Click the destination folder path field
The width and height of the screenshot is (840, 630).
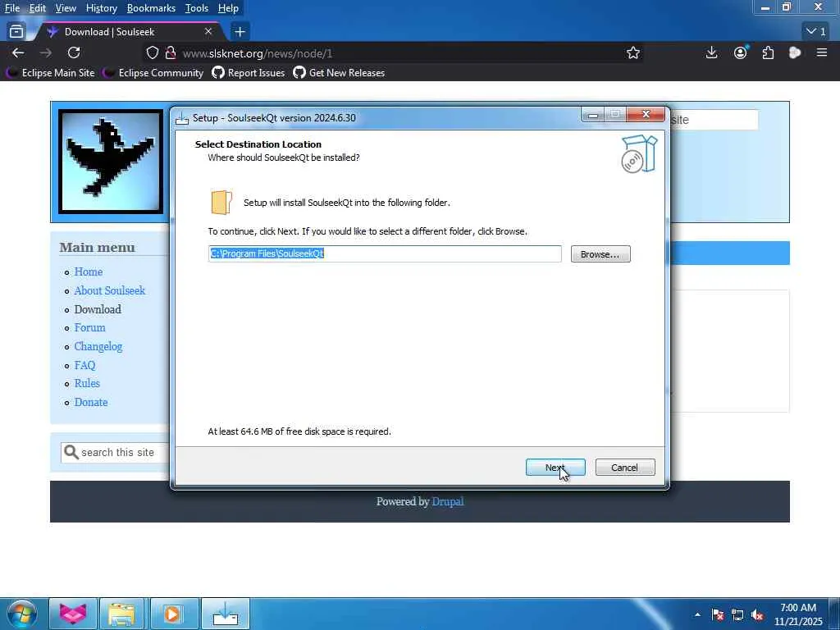click(385, 254)
